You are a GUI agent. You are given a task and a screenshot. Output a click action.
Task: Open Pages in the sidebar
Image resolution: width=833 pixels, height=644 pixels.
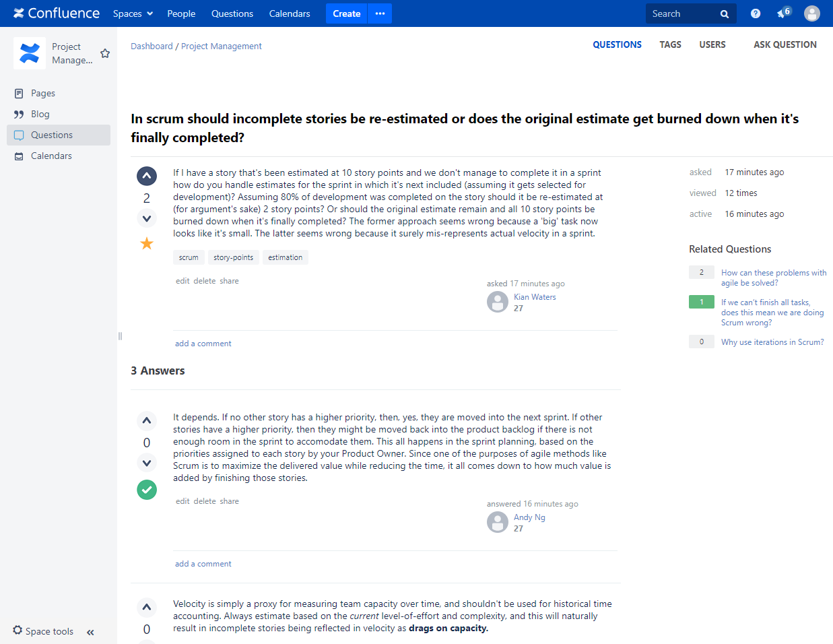pos(59,93)
